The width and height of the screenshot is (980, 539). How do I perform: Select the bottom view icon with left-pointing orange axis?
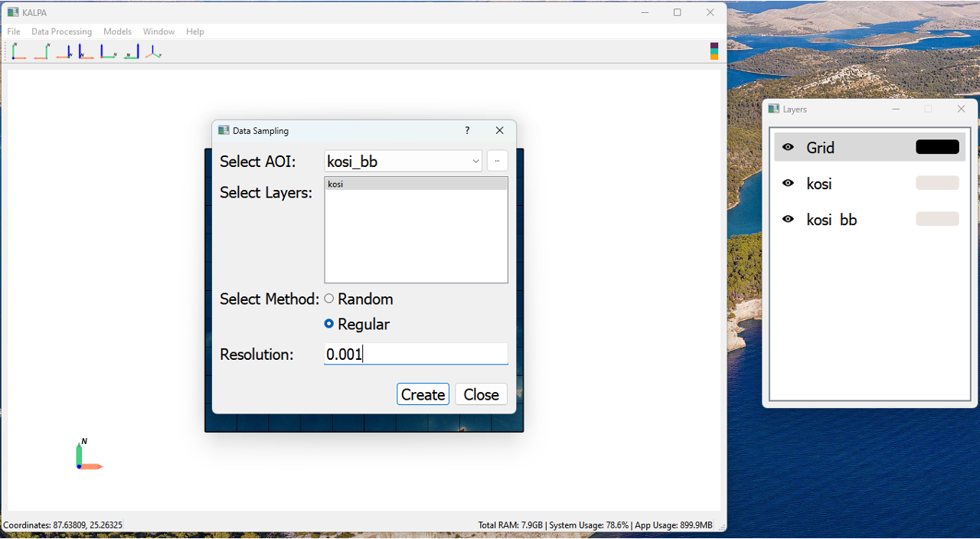point(41,51)
